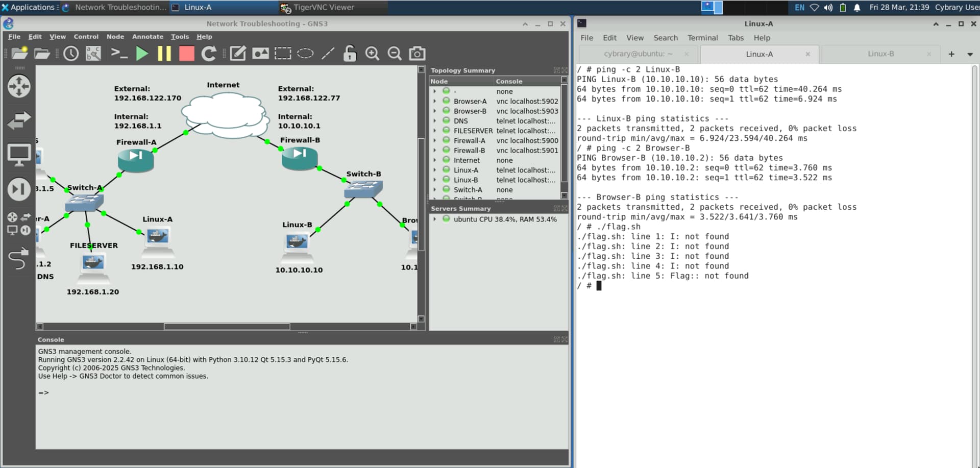Click the zoom in magnifier icon
Image resolution: width=980 pixels, height=468 pixels.
pyautogui.click(x=372, y=54)
